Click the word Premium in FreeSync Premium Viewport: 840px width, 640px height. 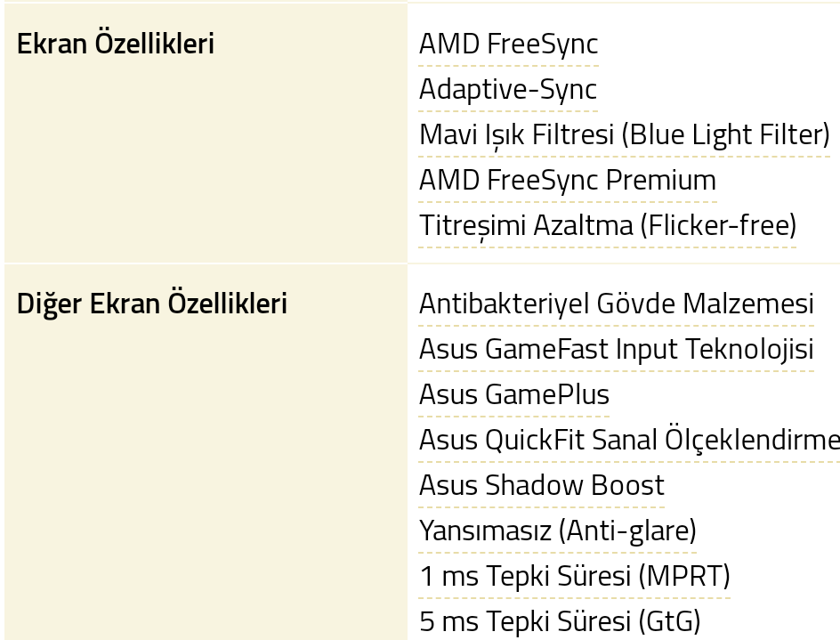click(661, 180)
